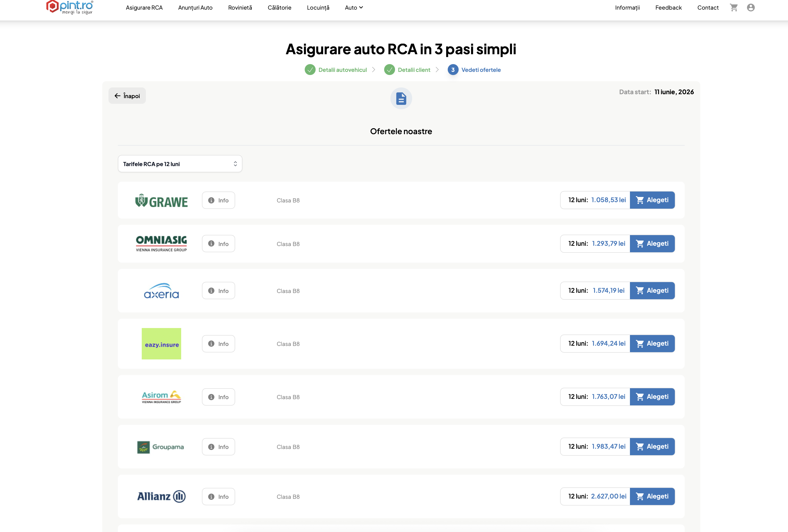Click the 1.694,24 lei price

coord(609,344)
